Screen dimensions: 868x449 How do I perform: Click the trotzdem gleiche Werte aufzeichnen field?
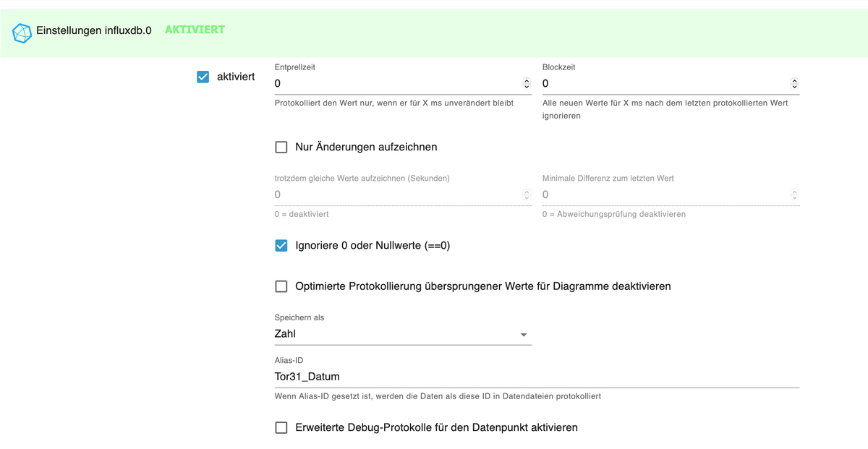point(394,194)
